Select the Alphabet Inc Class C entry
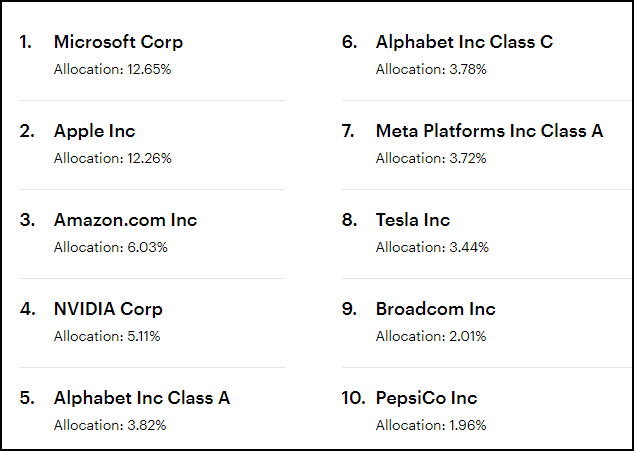The height and width of the screenshot is (451, 634). coord(464,42)
